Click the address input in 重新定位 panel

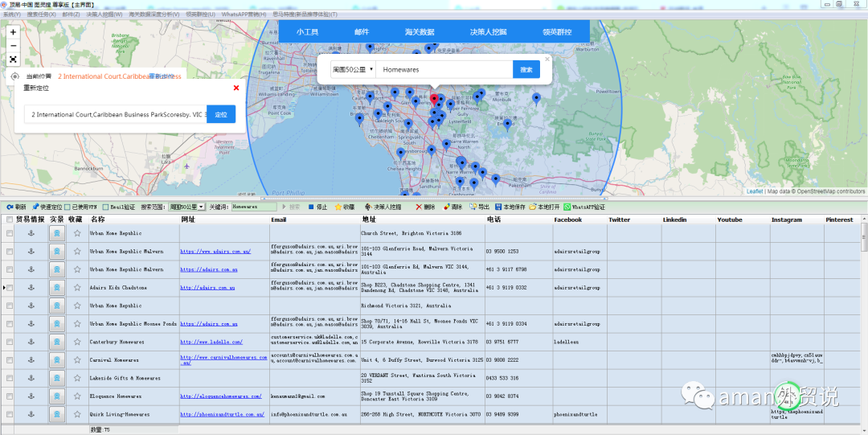115,114
